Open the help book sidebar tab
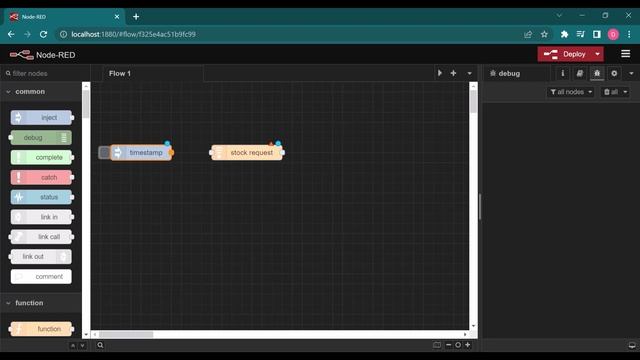Viewport: 640px width, 360px height. click(x=580, y=73)
